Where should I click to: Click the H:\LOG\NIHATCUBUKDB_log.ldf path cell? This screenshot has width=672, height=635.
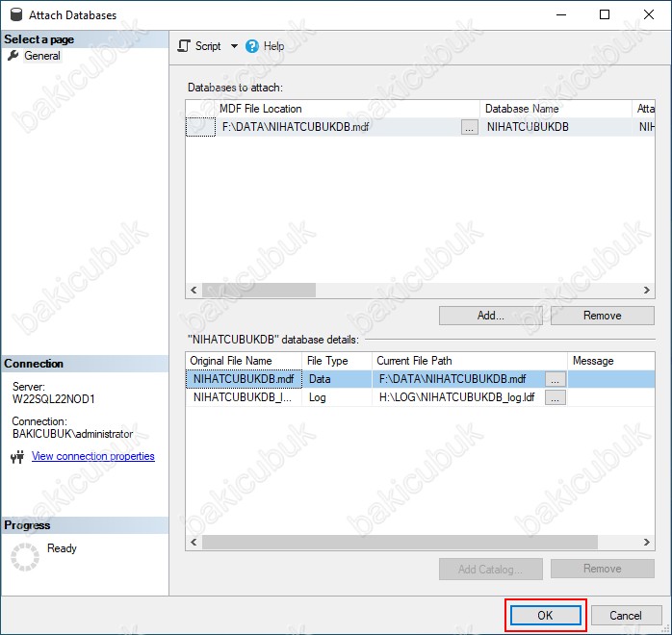point(458,397)
